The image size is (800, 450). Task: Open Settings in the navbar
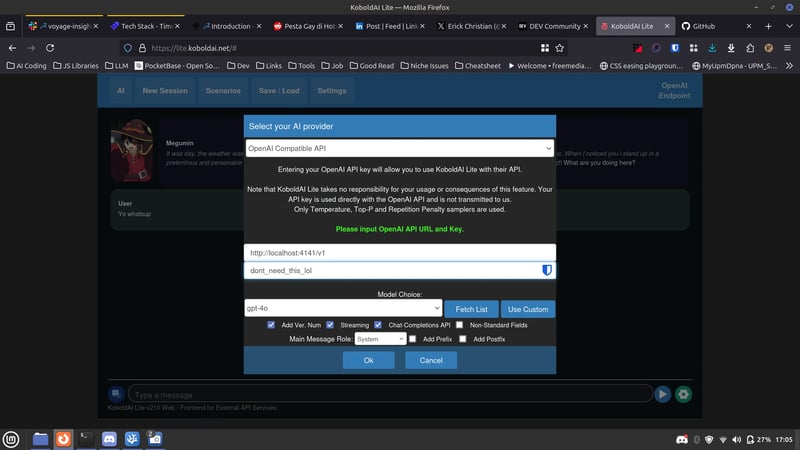332,91
